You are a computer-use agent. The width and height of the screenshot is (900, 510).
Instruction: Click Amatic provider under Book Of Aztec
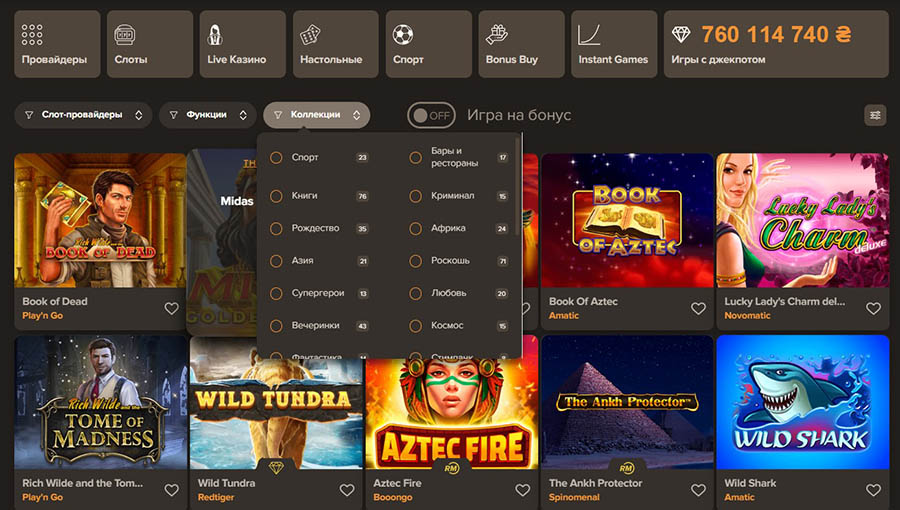pos(564,316)
